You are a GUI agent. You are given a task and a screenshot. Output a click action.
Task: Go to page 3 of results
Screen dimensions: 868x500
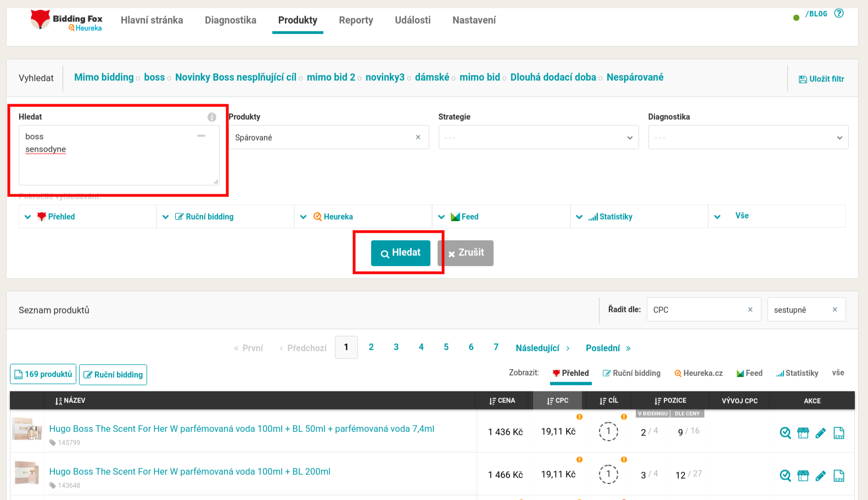point(396,347)
